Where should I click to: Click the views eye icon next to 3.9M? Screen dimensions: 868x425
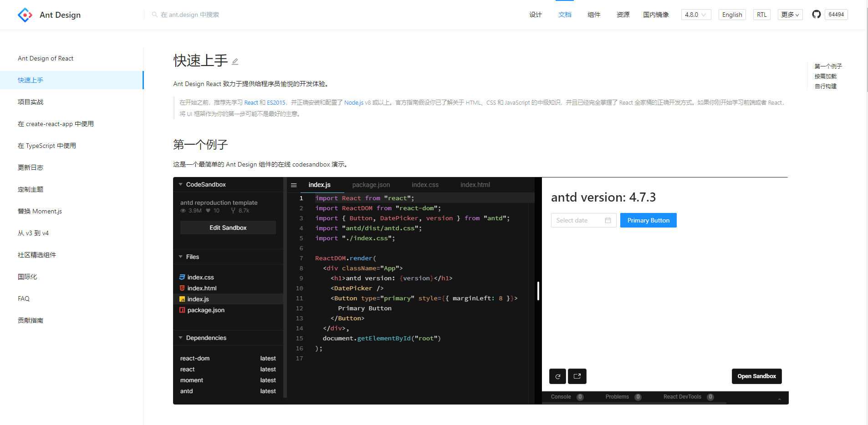[183, 211]
